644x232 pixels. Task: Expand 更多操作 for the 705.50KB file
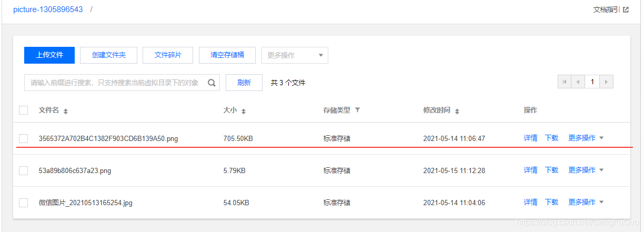point(586,138)
